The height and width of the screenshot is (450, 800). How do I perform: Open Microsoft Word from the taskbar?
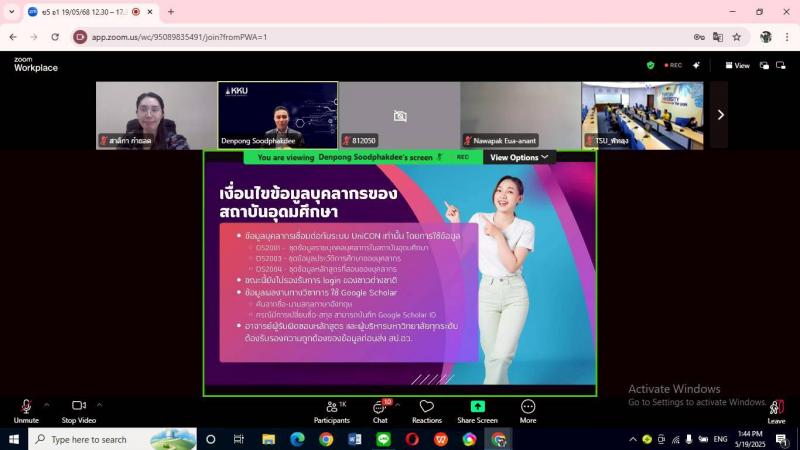355,439
